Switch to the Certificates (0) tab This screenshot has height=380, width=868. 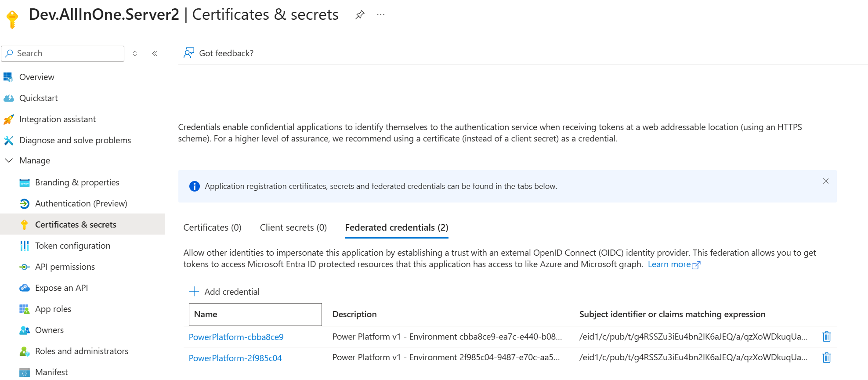pos(212,228)
